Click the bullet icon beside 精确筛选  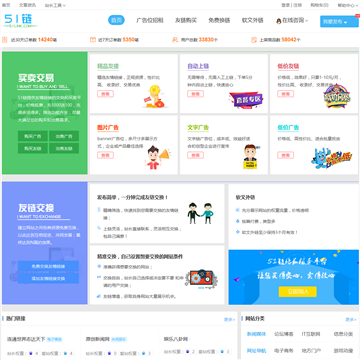click(99, 210)
